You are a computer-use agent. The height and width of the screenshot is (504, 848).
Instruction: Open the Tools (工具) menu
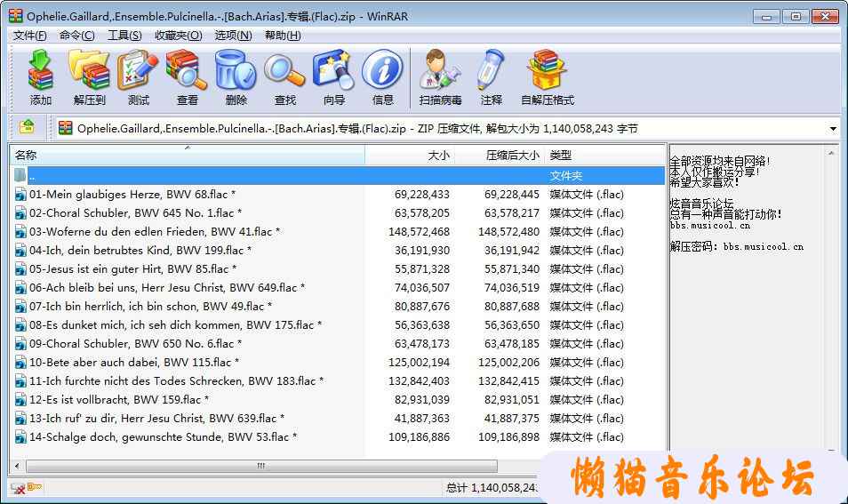tap(124, 36)
